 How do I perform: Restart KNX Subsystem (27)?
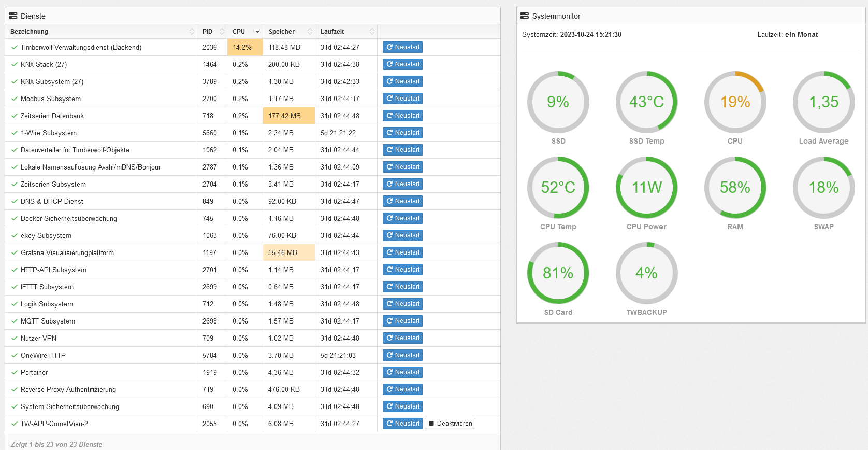coord(402,81)
